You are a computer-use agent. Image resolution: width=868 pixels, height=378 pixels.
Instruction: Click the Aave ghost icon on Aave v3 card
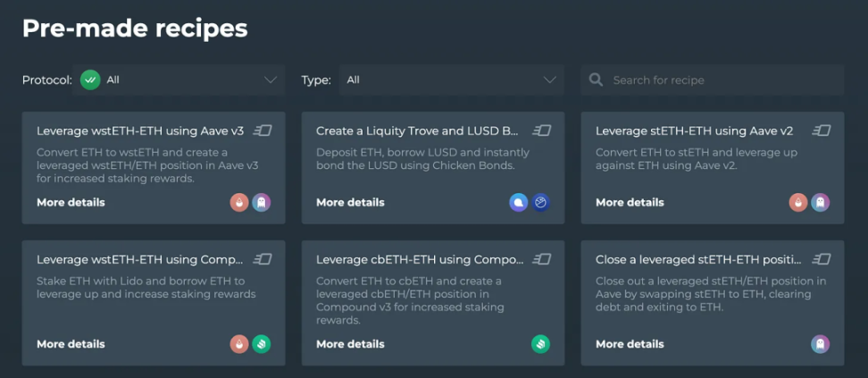262,203
